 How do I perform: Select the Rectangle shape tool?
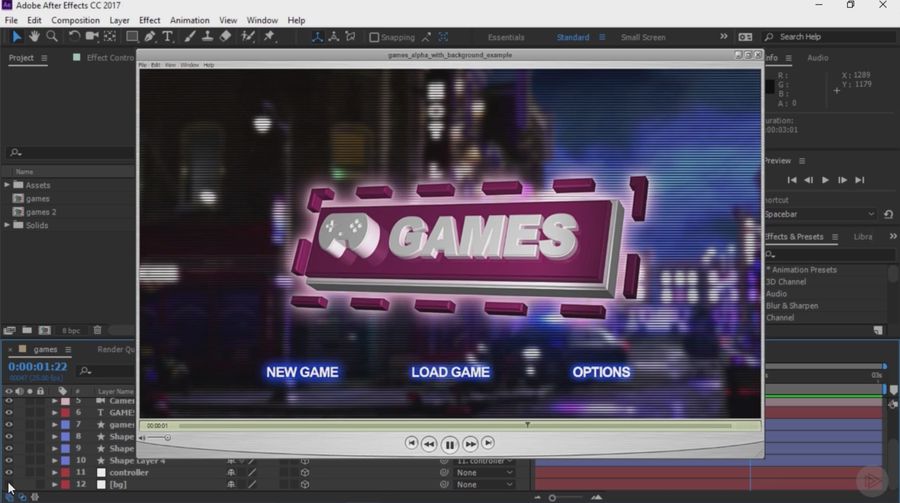point(132,37)
